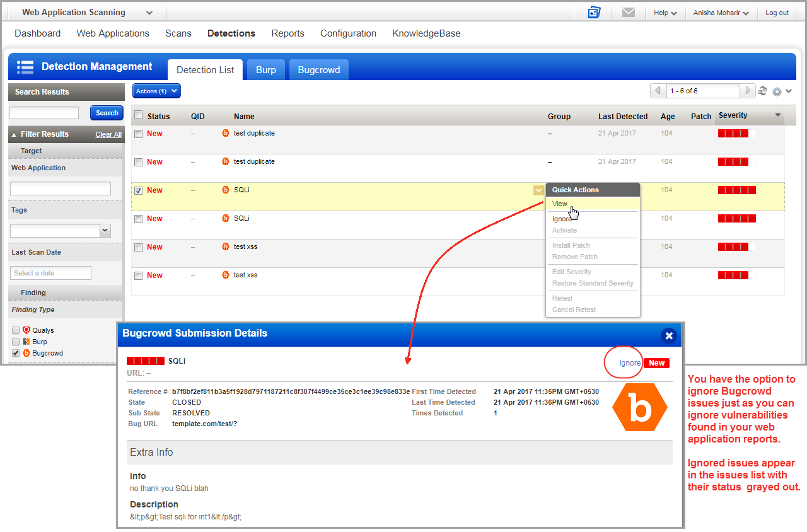Click the Bug URL template.com/test/?
Viewport: 807px width, 532px height.
tap(204, 424)
